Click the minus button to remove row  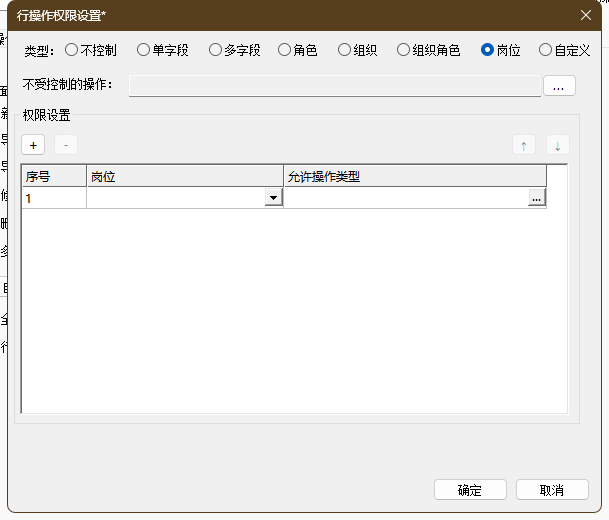(65, 145)
